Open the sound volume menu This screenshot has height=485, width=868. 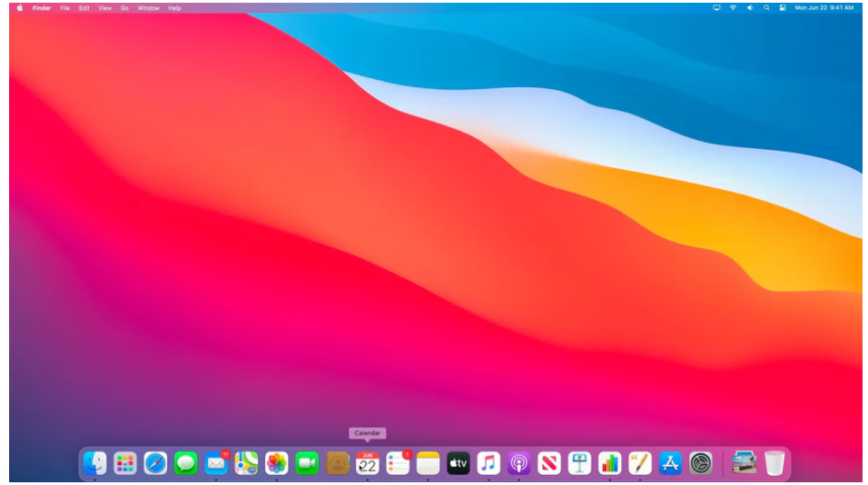[x=750, y=8]
